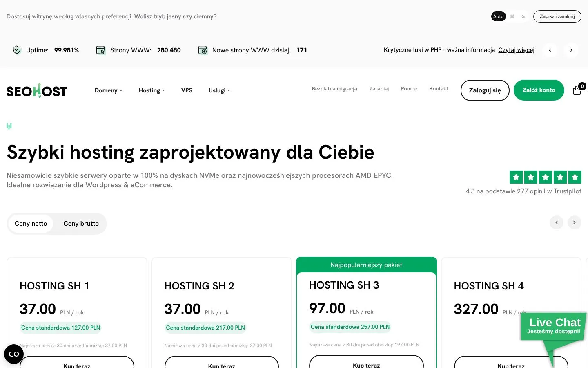Open the Live Chat widget

tap(554, 327)
